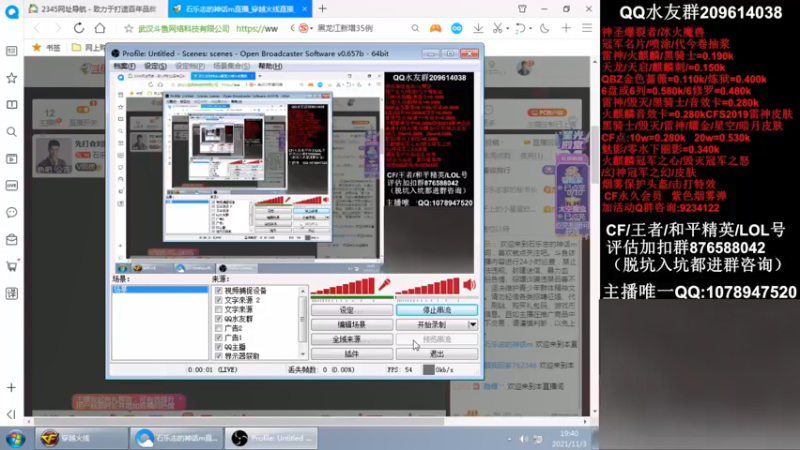Click the undo closed tab icon
The width and height of the screenshot is (800, 450).
pyautogui.click(x=519, y=29)
